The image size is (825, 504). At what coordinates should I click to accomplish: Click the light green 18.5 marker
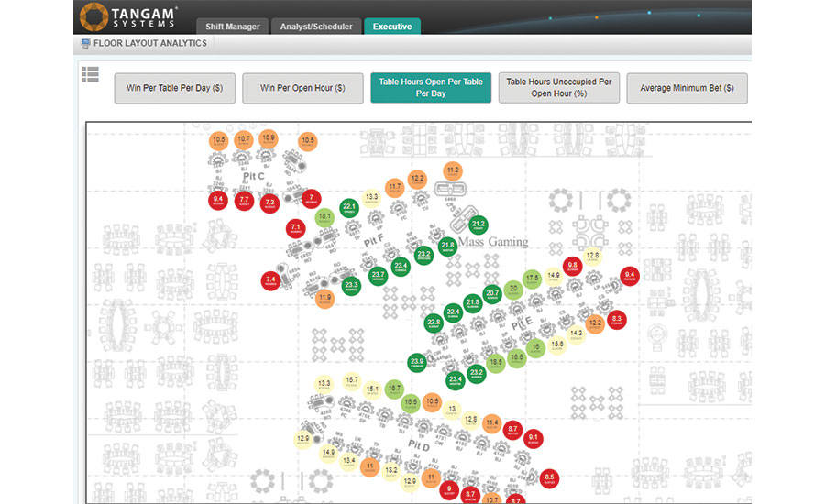496,364
